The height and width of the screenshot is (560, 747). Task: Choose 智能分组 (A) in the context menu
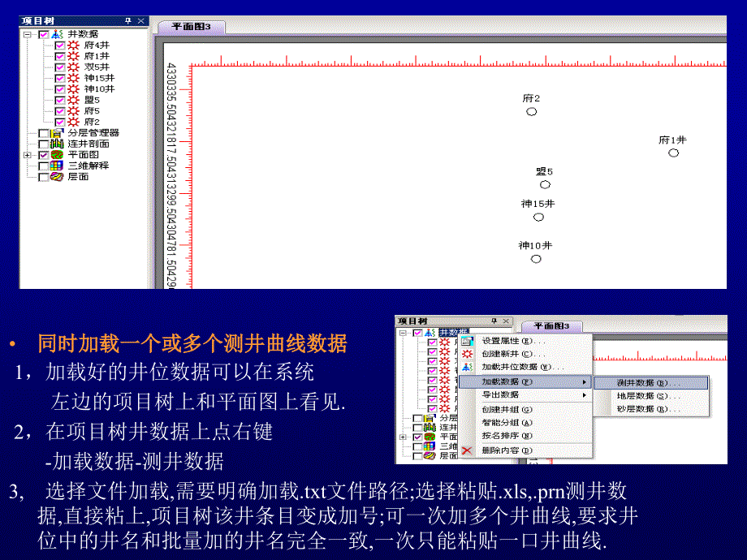click(525, 422)
